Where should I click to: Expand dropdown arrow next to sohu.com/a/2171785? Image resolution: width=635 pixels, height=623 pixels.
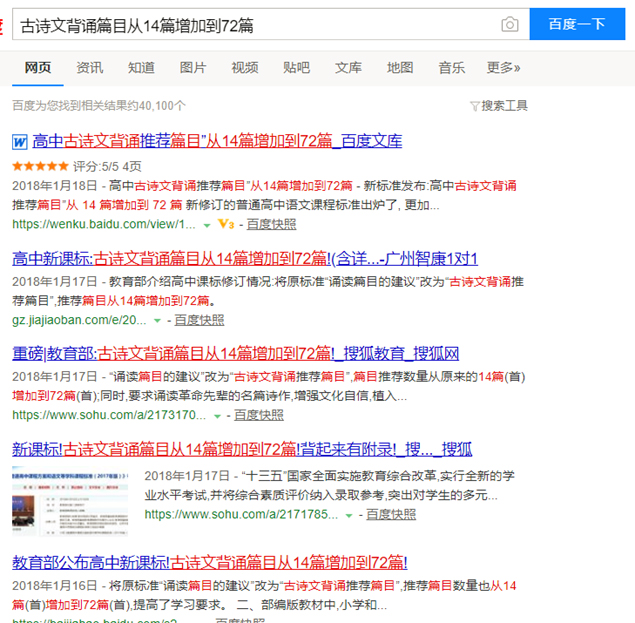349,516
